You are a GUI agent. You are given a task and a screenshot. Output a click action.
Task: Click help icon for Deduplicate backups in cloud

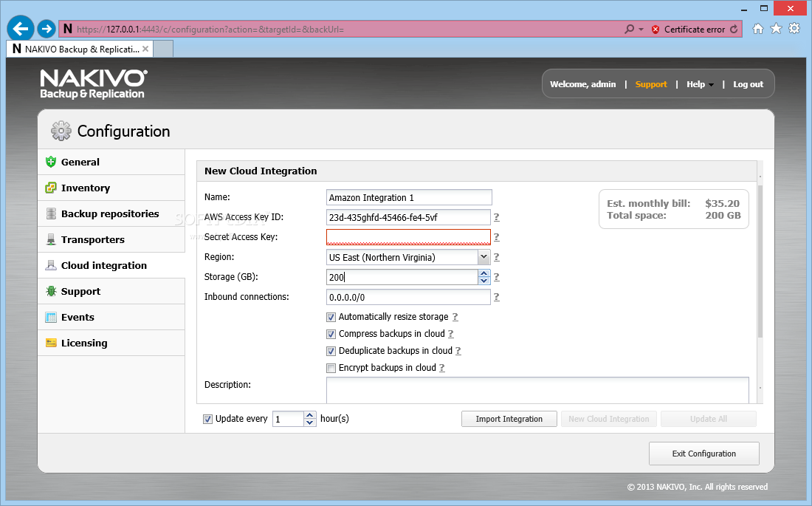[458, 351]
